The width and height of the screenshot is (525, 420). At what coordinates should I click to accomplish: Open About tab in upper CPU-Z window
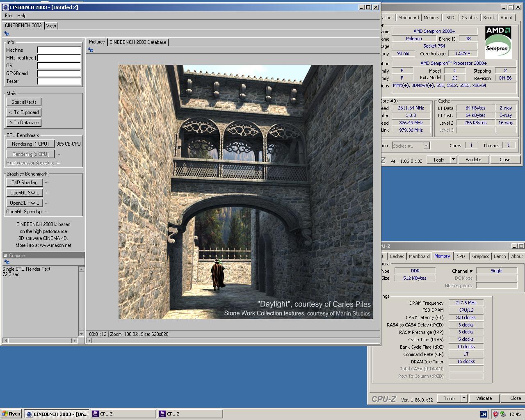coord(507,18)
